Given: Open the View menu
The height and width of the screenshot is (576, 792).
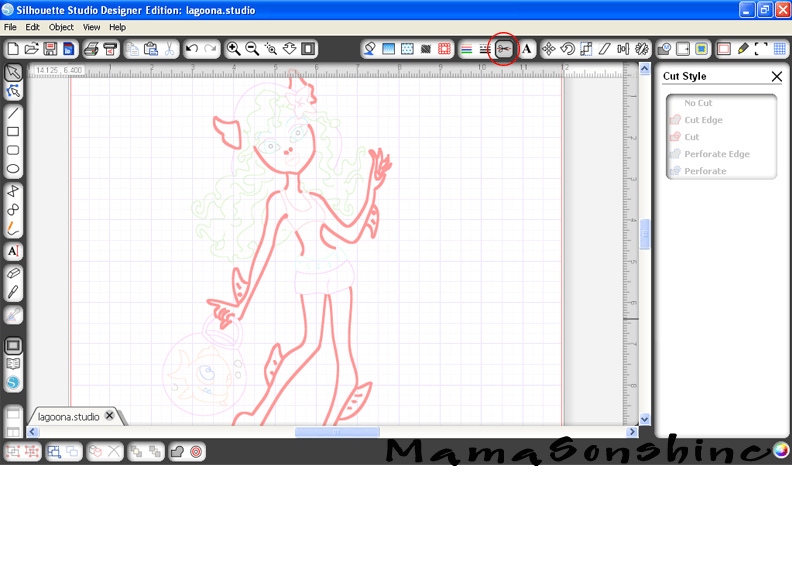Looking at the screenshot, I should pyautogui.click(x=91, y=27).
